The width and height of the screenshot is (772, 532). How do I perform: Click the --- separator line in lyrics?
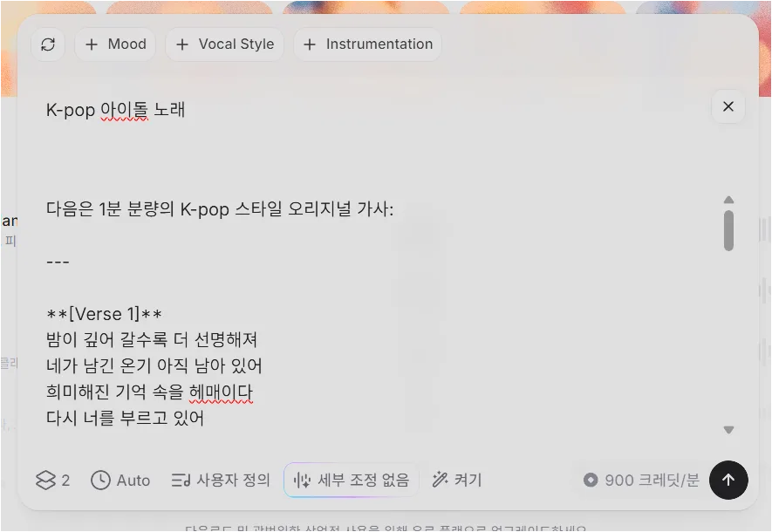click(x=58, y=262)
